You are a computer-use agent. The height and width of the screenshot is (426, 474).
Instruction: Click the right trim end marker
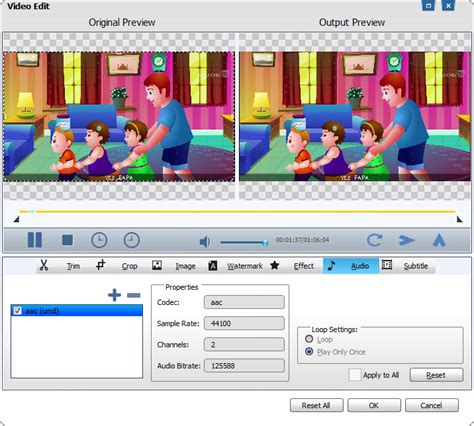(x=459, y=219)
